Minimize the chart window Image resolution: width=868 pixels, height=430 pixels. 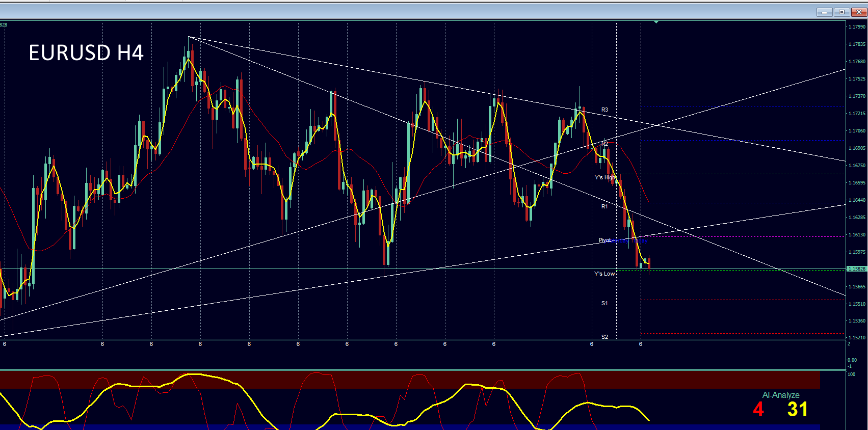click(x=824, y=12)
